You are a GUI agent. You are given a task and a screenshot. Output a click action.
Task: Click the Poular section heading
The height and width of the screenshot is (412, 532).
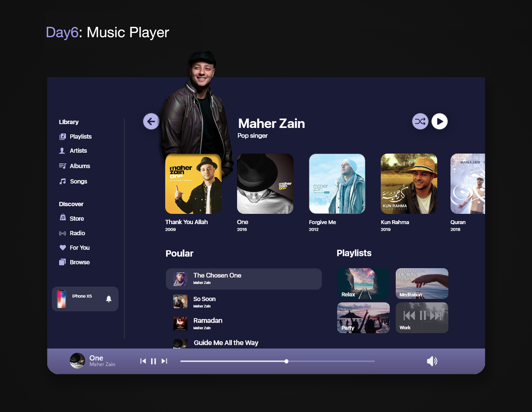[x=179, y=253]
